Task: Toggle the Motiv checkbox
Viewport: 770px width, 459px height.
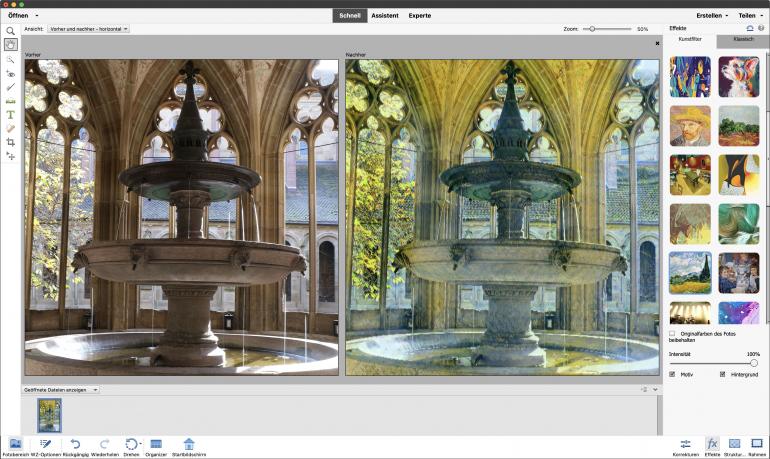Action: (x=672, y=374)
